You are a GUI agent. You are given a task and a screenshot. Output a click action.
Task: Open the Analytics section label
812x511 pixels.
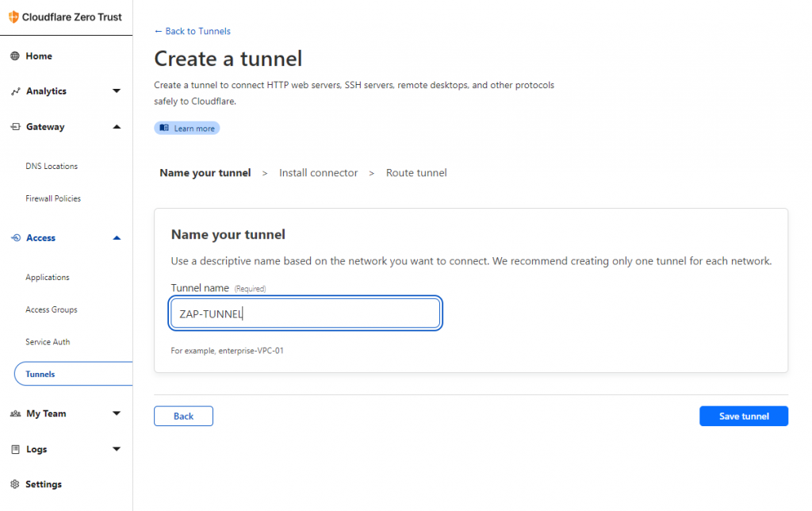coord(47,91)
